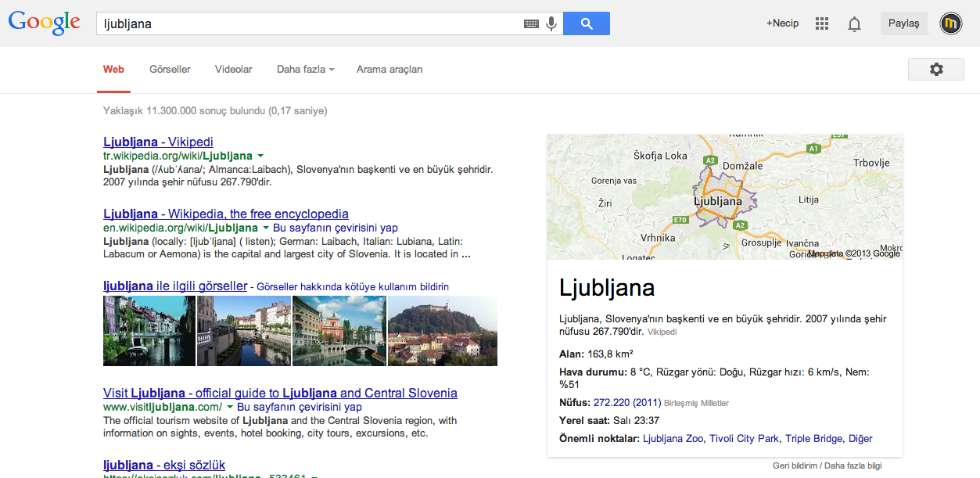Open Ljubljana - Wikipedia, the free encyclopedia
Image resolution: width=980 pixels, height=478 pixels.
click(x=226, y=214)
